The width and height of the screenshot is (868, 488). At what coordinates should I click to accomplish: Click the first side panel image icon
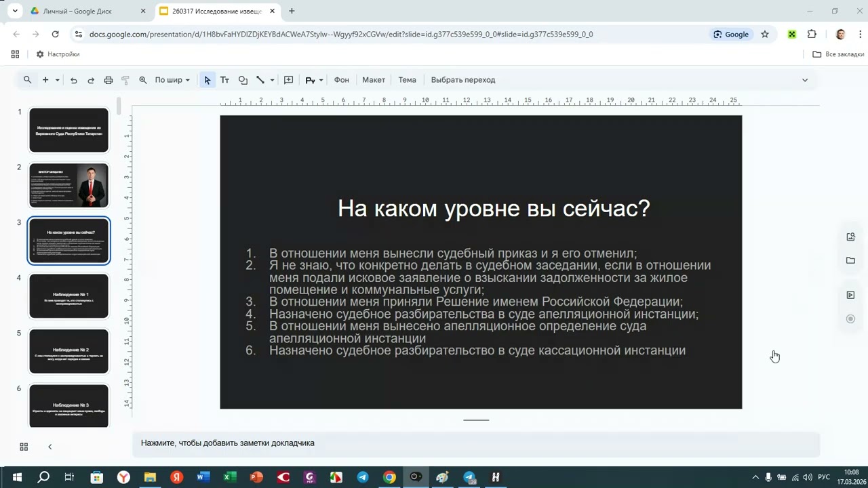pyautogui.click(x=850, y=237)
